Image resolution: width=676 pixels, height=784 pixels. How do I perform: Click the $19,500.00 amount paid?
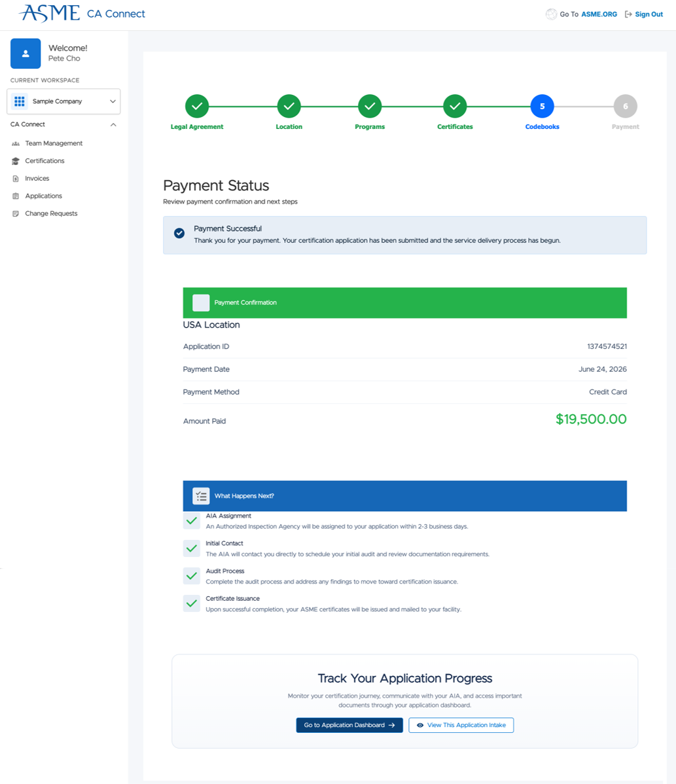[591, 419]
